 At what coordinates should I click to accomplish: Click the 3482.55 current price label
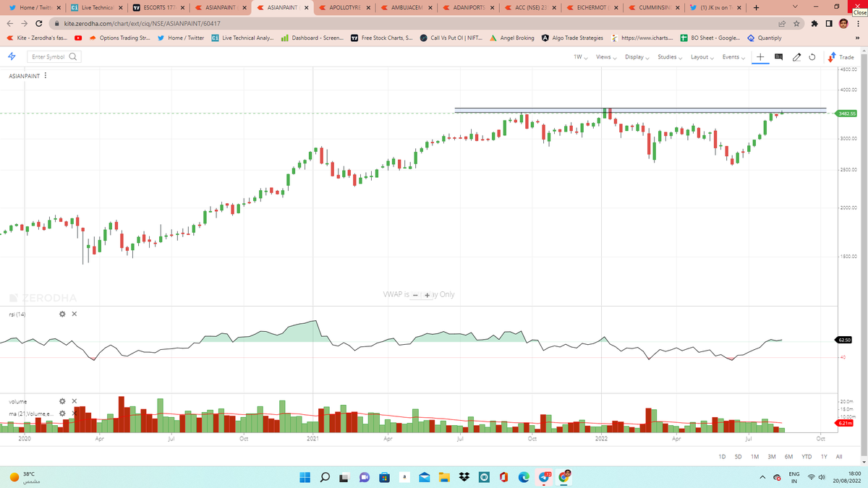tap(846, 114)
